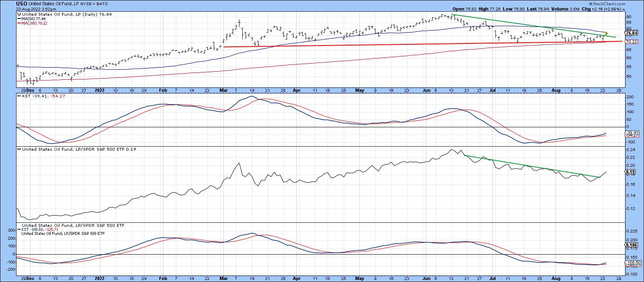Click the 0.24 label on the ratio axis
644x282 pixels.
(631, 149)
